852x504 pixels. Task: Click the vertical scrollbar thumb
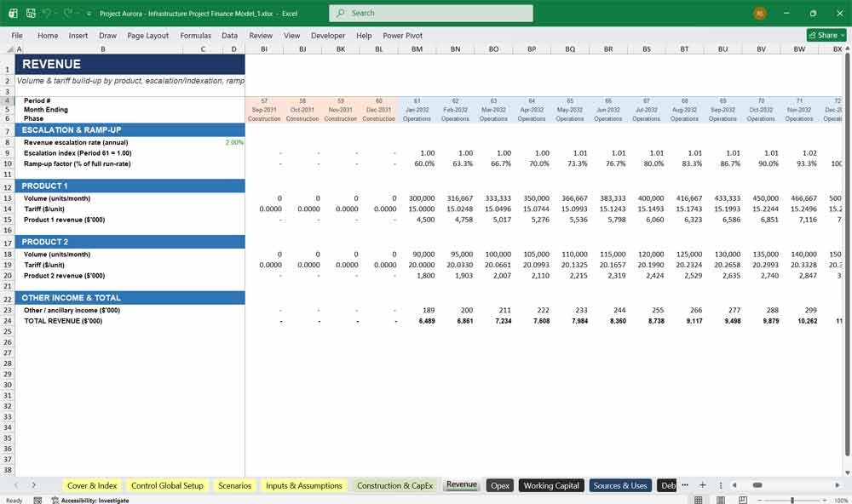[x=847, y=254]
